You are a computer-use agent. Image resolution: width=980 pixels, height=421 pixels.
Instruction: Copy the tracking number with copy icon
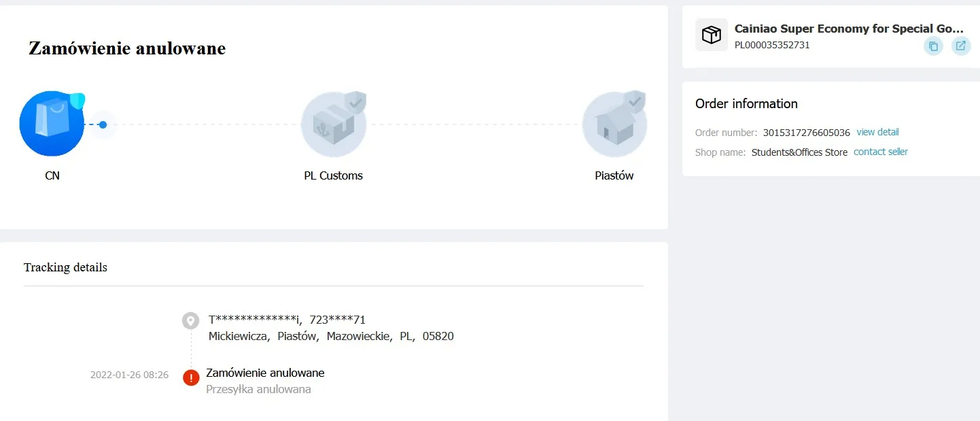933,46
